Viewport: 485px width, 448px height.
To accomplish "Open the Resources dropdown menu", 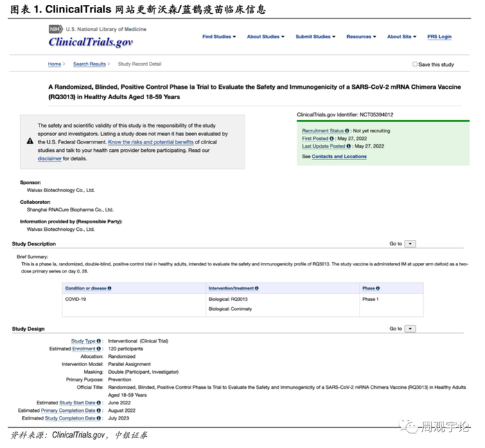I will click(361, 37).
